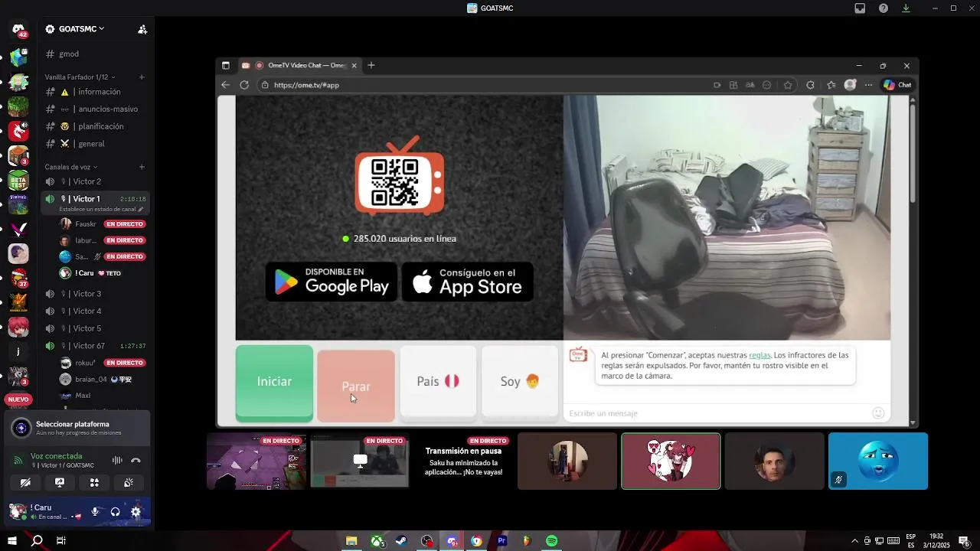
Task: Reload the OmeTV page
Action: coord(244,85)
